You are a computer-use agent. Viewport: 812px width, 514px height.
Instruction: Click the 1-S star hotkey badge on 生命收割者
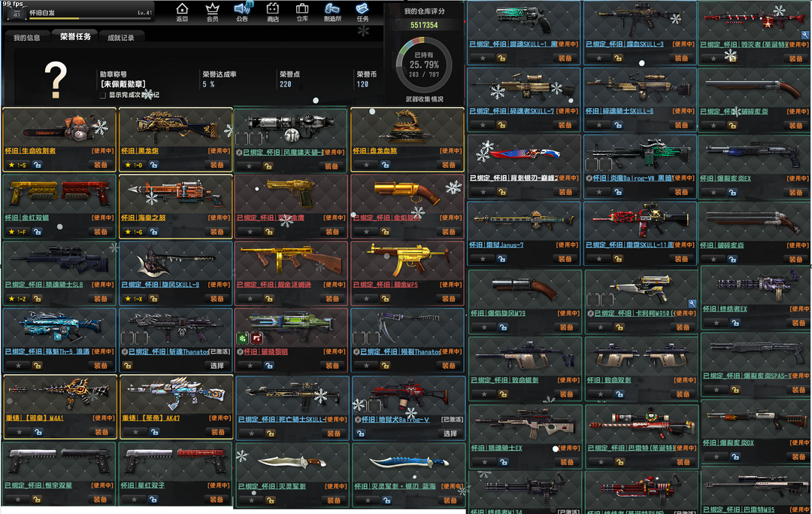pos(17,165)
